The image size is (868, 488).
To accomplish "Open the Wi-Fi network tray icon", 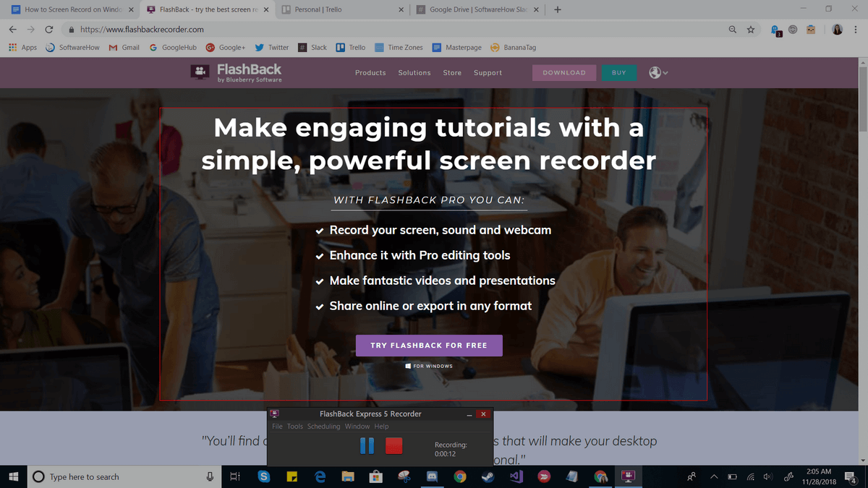I will click(750, 476).
